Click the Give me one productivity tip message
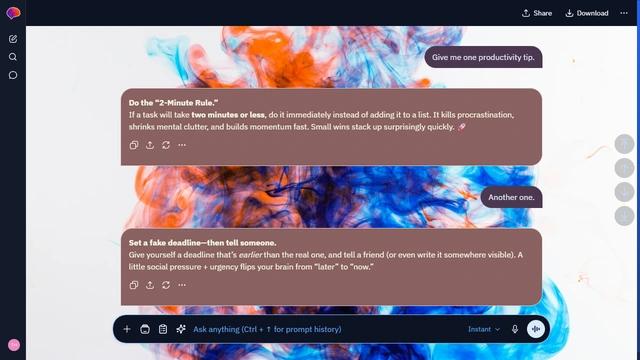 pyautogui.click(x=483, y=57)
